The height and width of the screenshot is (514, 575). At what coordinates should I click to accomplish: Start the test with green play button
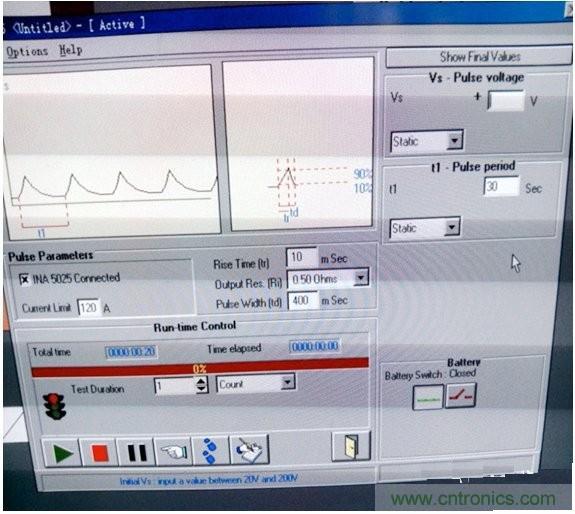(x=62, y=452)
